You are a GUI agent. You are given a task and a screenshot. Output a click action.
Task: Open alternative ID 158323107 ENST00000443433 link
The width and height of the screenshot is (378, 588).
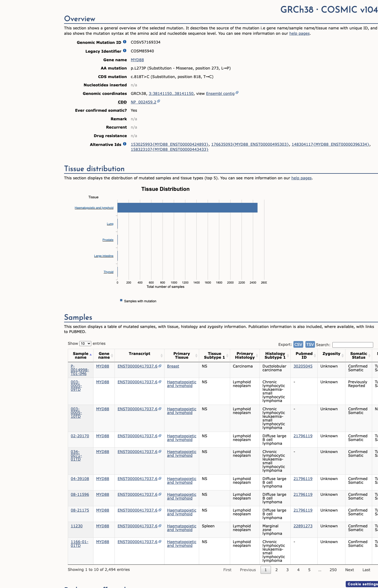(170, 149)
